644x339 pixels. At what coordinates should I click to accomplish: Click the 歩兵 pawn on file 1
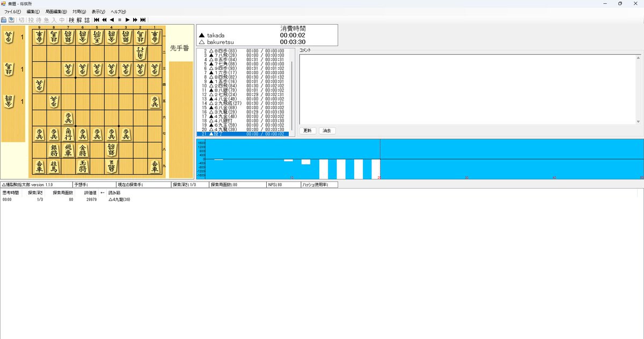coord(155,102)
